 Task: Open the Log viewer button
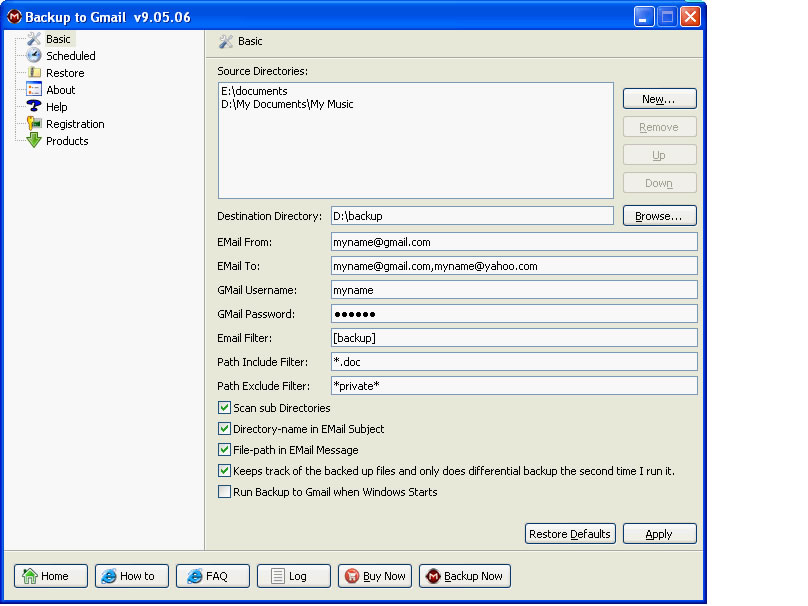click(x=294, y=576)
